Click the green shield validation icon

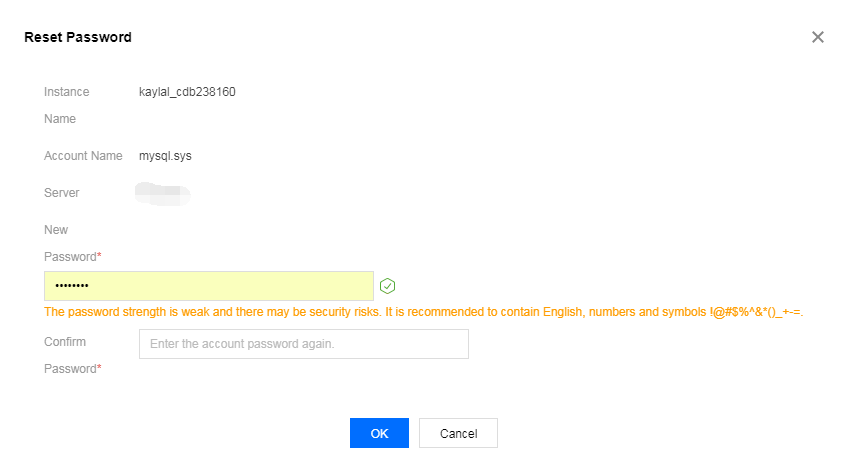click(x=388, y=286)
